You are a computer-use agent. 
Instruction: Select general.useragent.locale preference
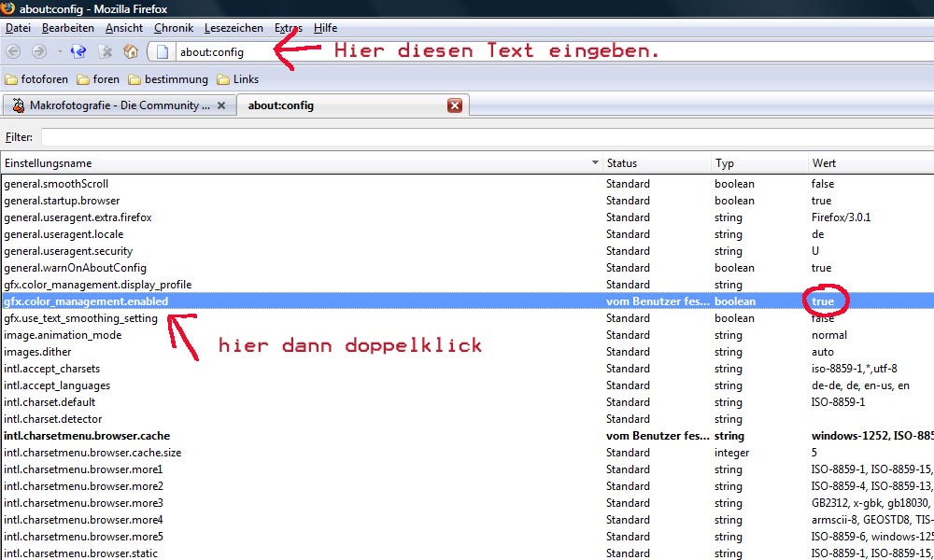tap(468, 234)
